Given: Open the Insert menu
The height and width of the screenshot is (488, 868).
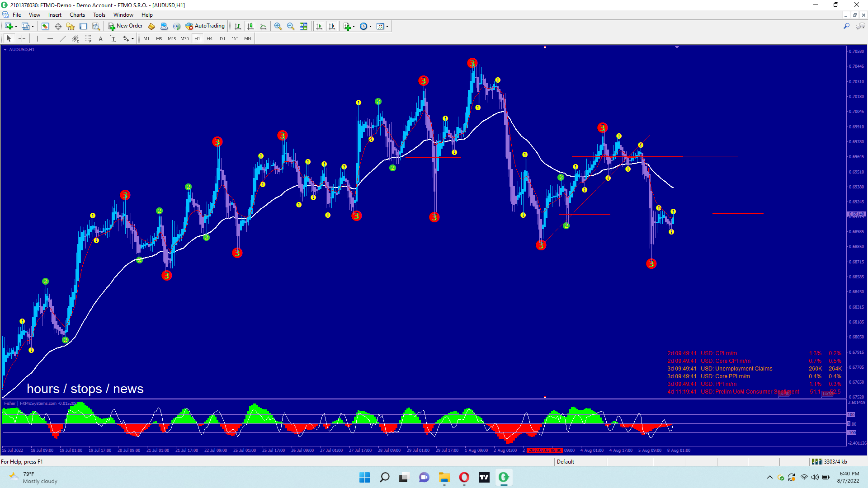Looking at the screenshot, I should tap(55, 15).
